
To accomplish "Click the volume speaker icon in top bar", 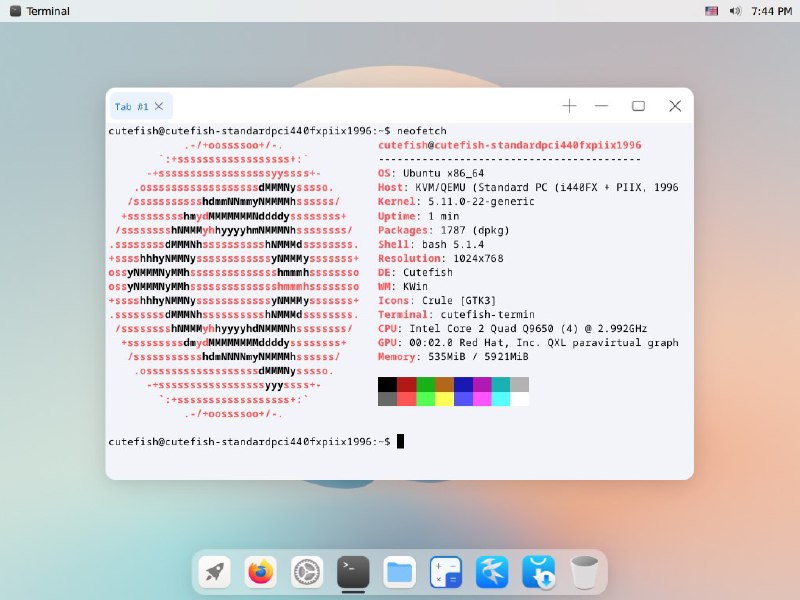I will [x=735, y=11].
